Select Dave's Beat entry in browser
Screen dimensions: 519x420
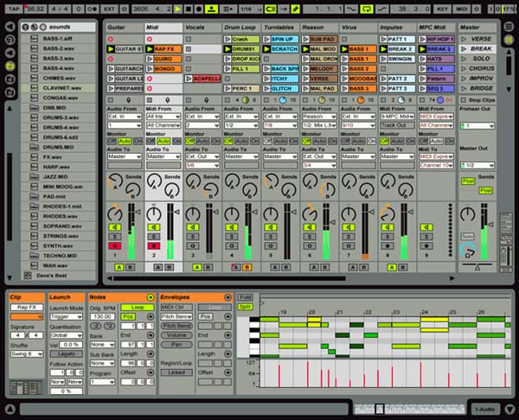58,276
